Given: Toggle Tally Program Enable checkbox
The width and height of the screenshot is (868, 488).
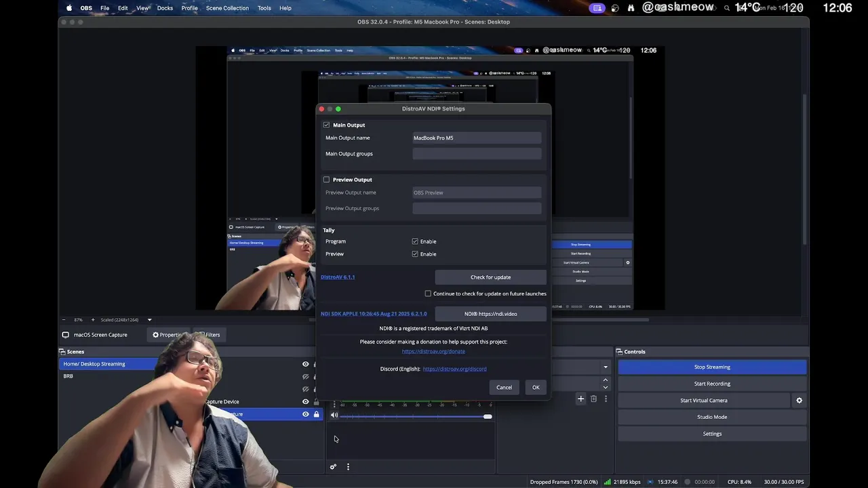Looking at the screenshot, I should (x=415, y=241).
